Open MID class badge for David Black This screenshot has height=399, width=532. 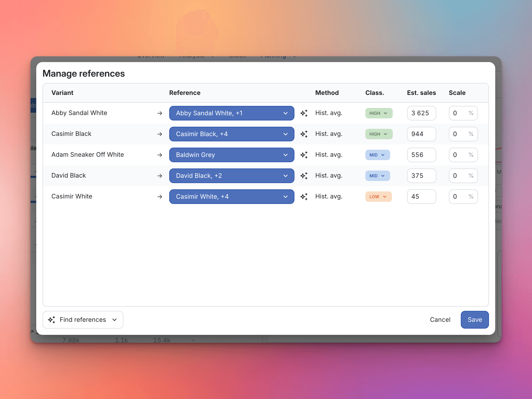(377, 176)
